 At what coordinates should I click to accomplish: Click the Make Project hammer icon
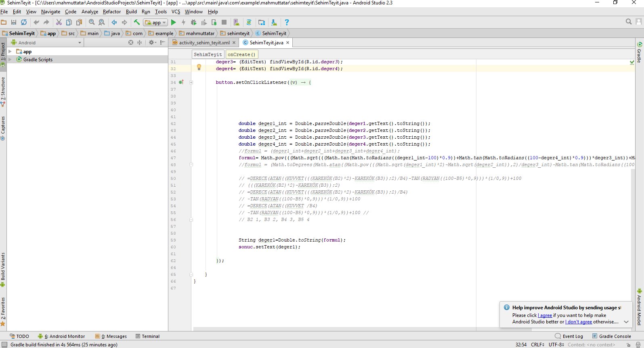click(137, 23)
